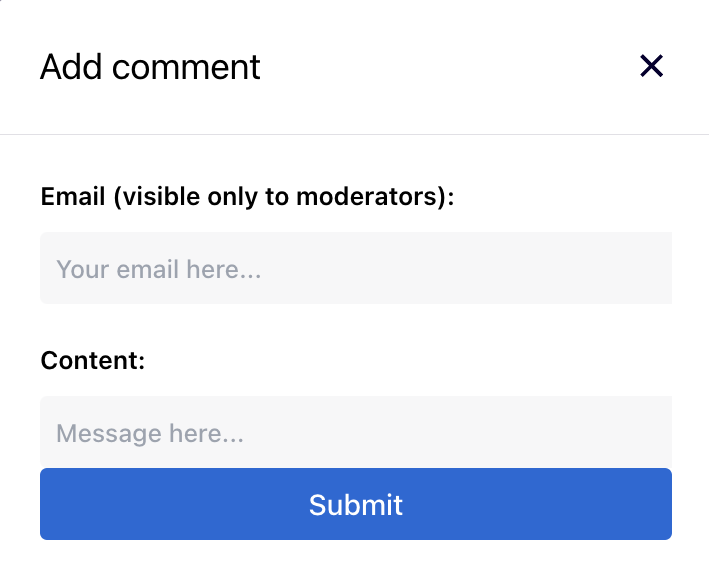
Task: Select the field below the Content label
Action: pyautogui.click(x=356, y=433)
